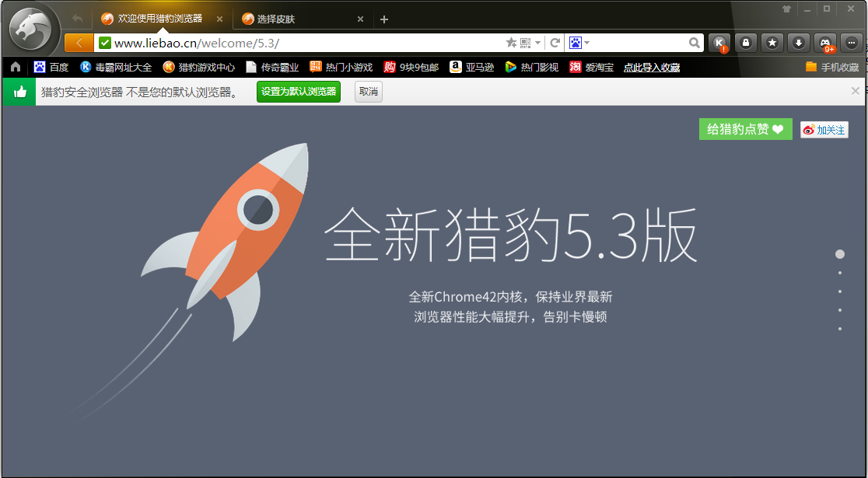Click the privacy lock icon in toolbar

tap(746, 42)
